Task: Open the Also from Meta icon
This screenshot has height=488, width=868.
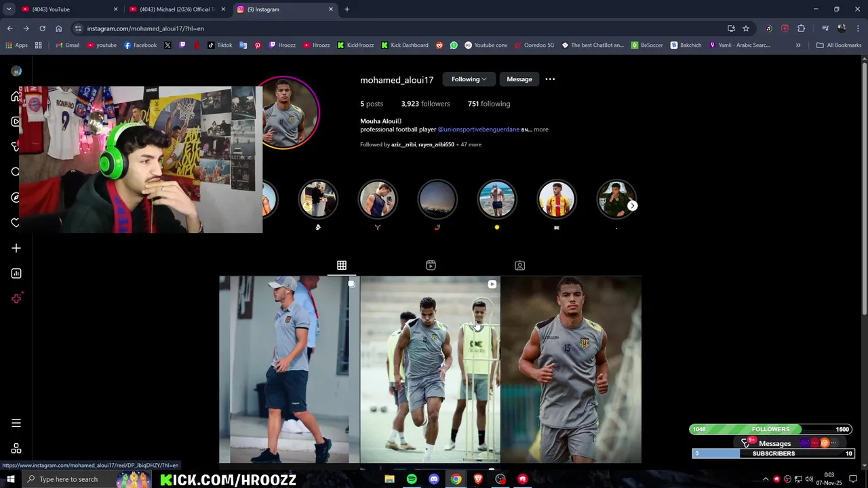Action: tap(16, 449)
